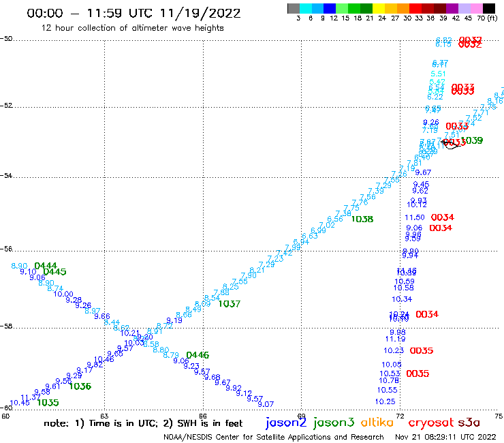Click the latitude axis label '-52'
Image resolution: width=504 pixels, height=443 pixels.
pyautogui.click(x=6, y=106)
